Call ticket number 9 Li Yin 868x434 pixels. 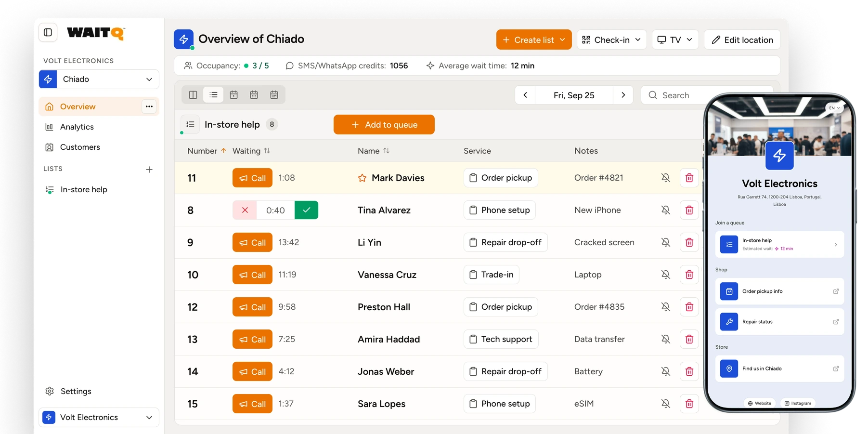(x=252, y=242)
